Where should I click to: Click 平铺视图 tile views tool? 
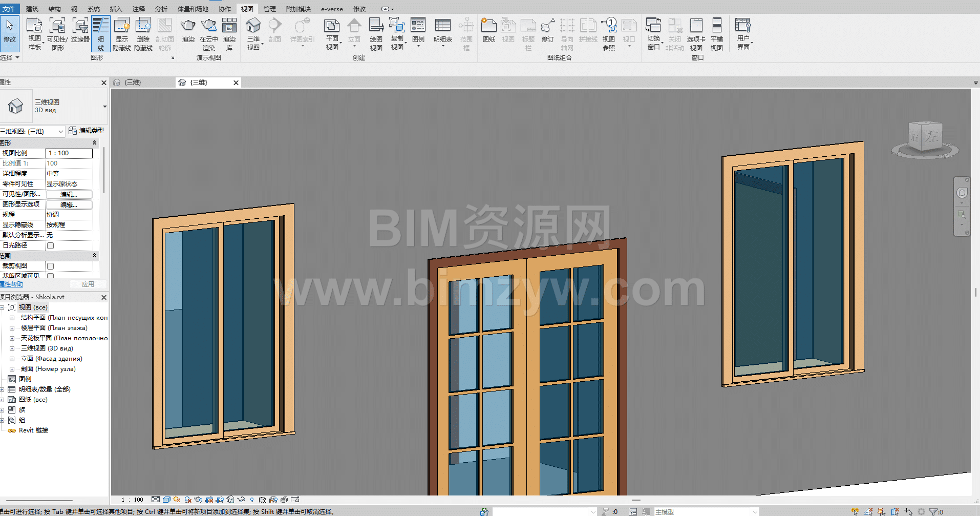click(x=717, y=34)
